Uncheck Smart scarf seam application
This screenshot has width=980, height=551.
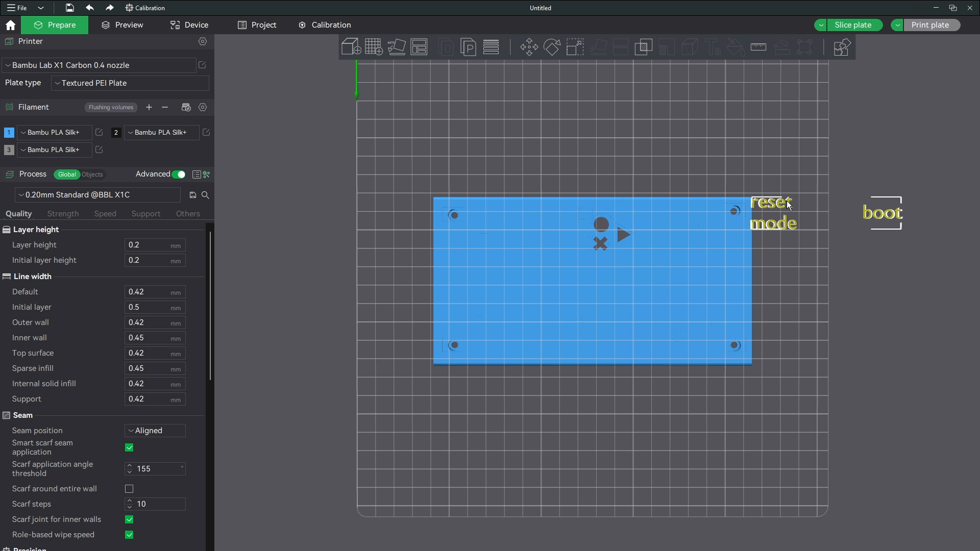129,447
